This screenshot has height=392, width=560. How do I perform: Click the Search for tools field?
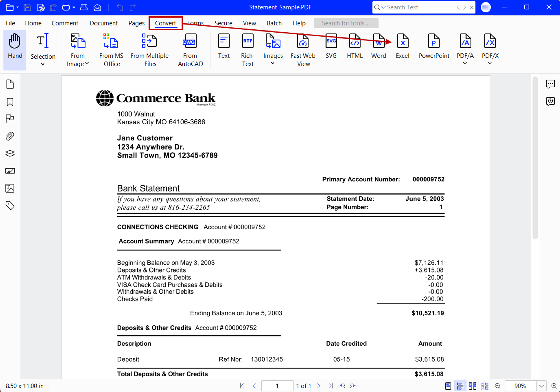[x=346, y=23]
